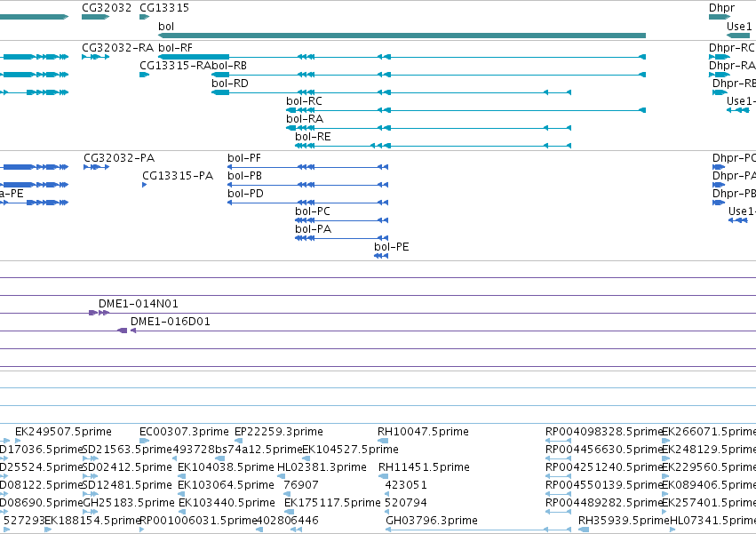756x534 pixels.
Task: Click the DME1-016D01 feature
Action: pyautogui.click(x=127, y=331)
